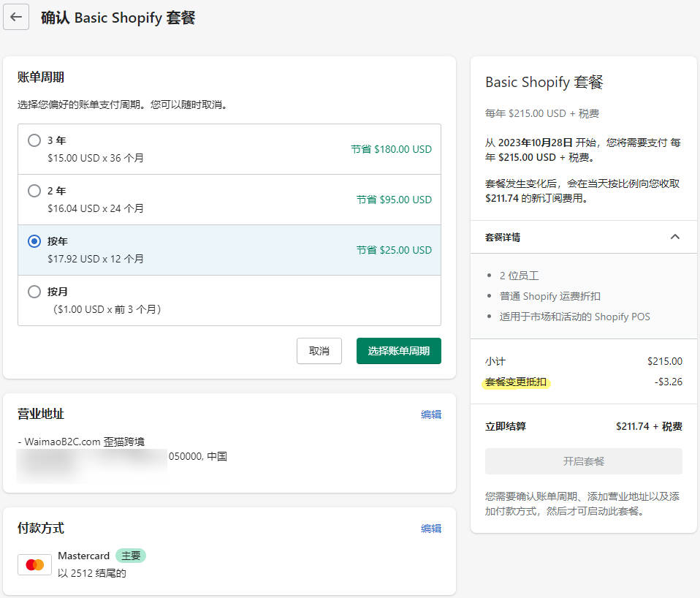Image resolution: width=700 pixels, height=598 pixels.
Task: Click the 取消 button
Action: (x=319, y=351)
